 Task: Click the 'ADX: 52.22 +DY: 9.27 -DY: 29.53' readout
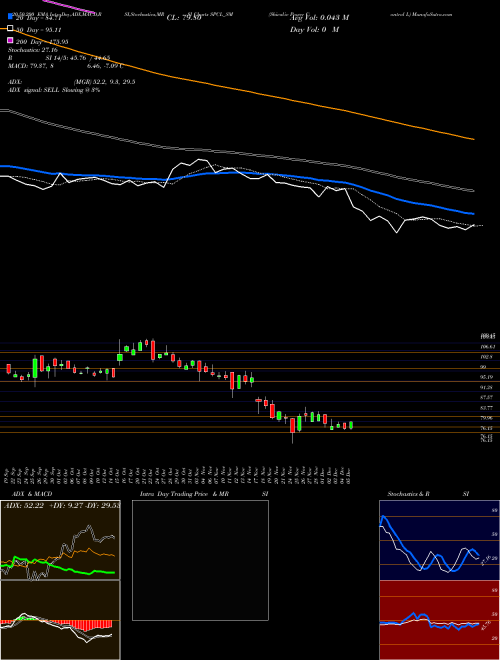pyautogui.click(x=62, y=505)
